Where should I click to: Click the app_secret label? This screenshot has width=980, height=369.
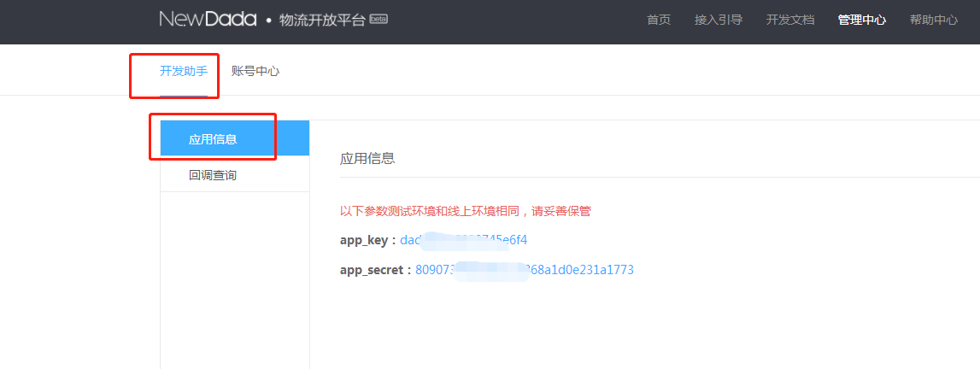[376, 271]
